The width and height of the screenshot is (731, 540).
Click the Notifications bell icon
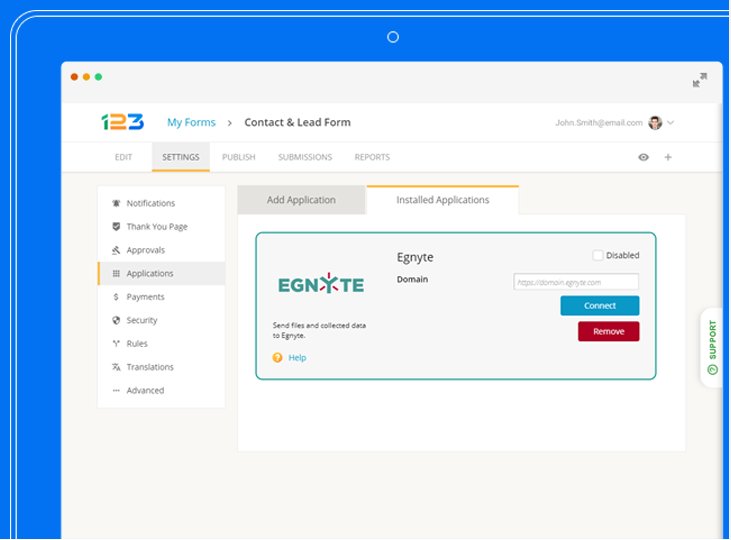point(116,203)
